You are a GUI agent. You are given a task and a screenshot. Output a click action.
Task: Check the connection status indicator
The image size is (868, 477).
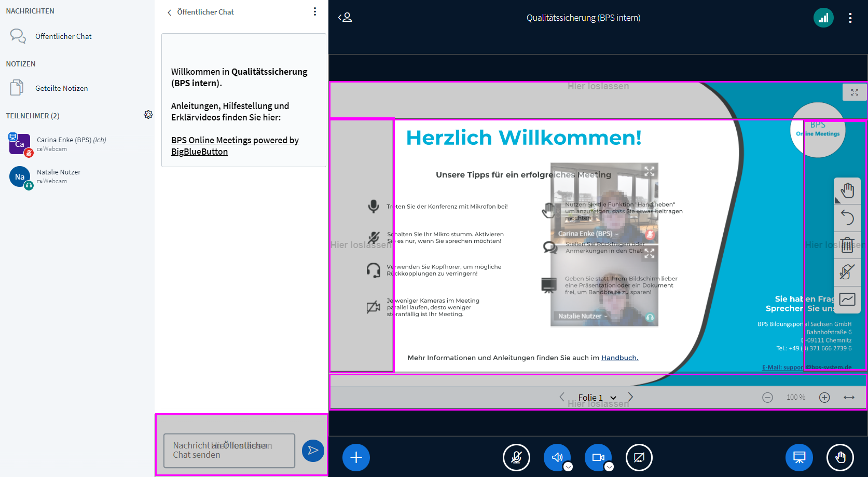point(823,17)
